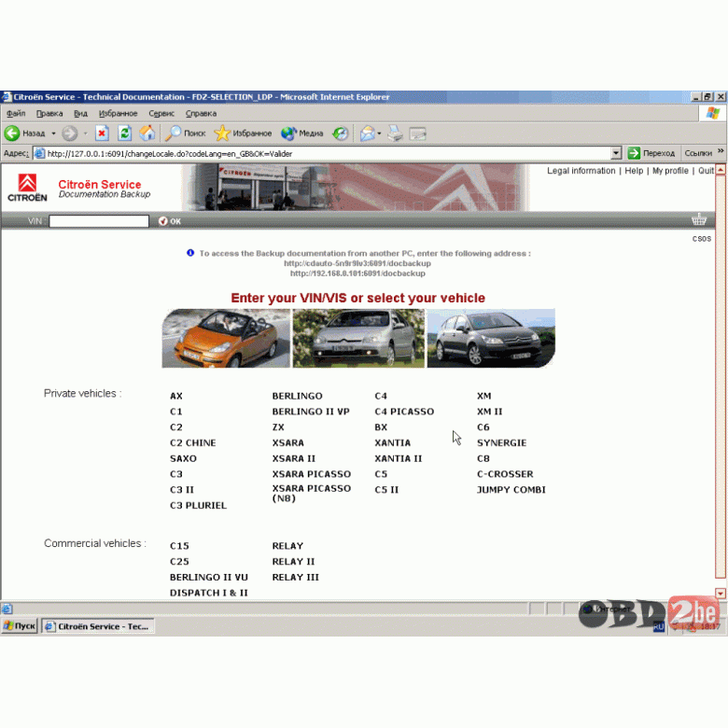Expand the address bar dropdown arrow

tap(616, 153)
